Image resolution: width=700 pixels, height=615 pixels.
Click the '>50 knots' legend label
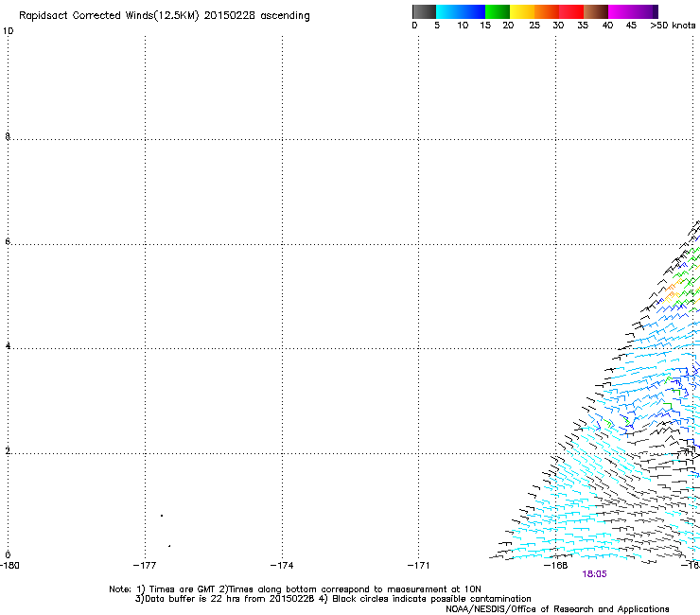click(673, 26)
